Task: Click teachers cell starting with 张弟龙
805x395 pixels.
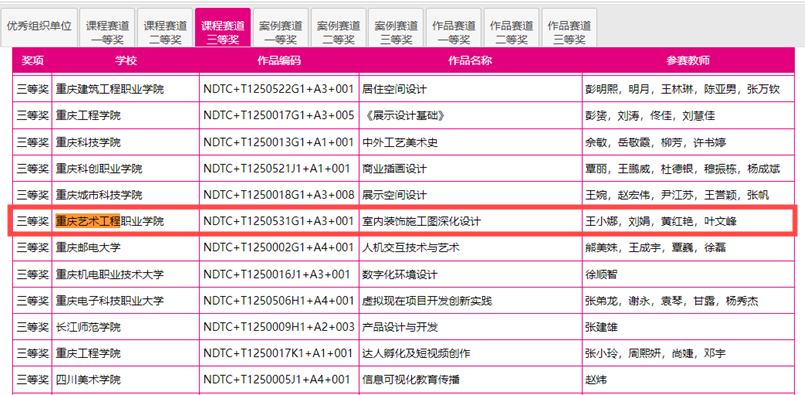Action: 688,301
